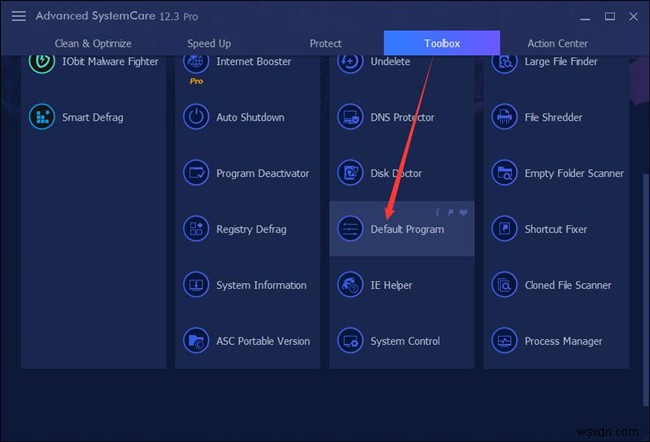Click the Internet Booster icon
Viewport: 650px width, 442px height.
[196, 63]
